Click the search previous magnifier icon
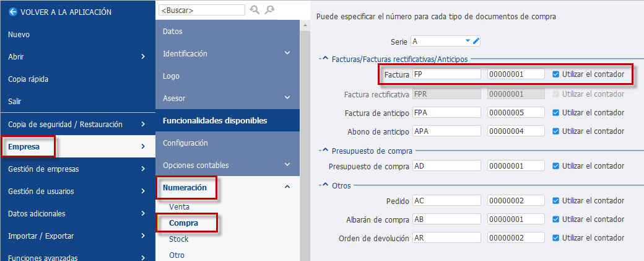 [x=255, y=10]
